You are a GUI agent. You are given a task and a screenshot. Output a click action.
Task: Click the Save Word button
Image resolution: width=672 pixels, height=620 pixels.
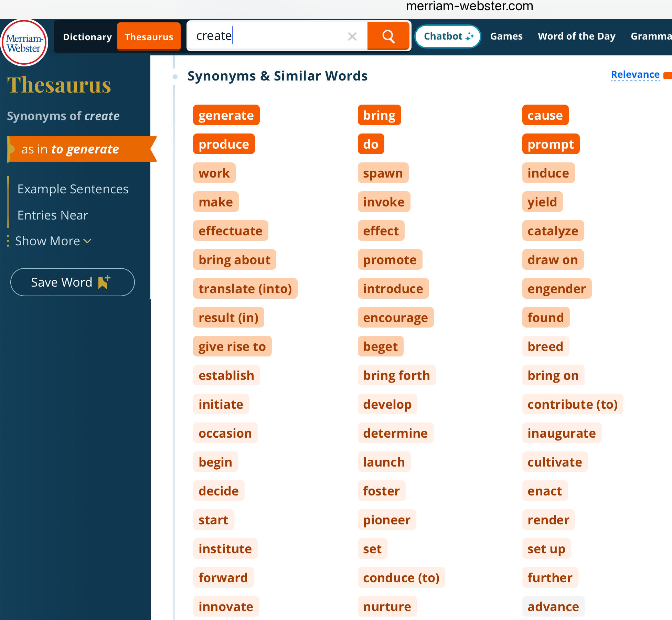[x=72, y=282]
